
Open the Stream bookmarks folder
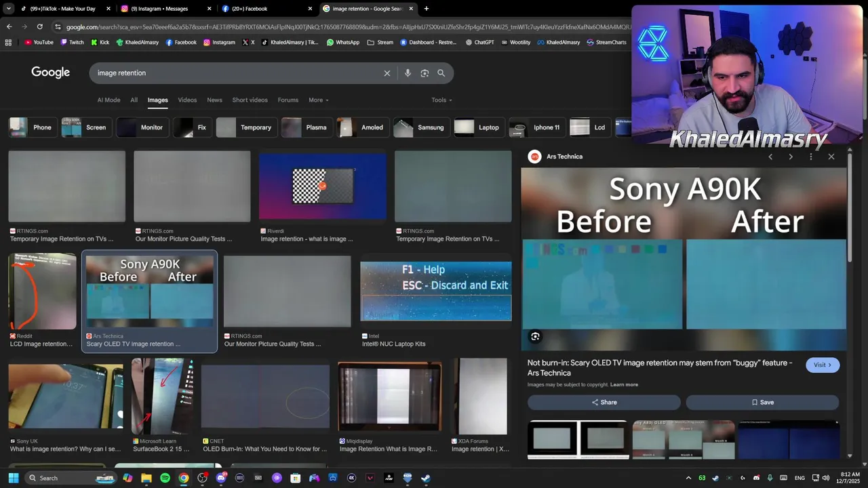pyautogui.click(x=380, y=42)
